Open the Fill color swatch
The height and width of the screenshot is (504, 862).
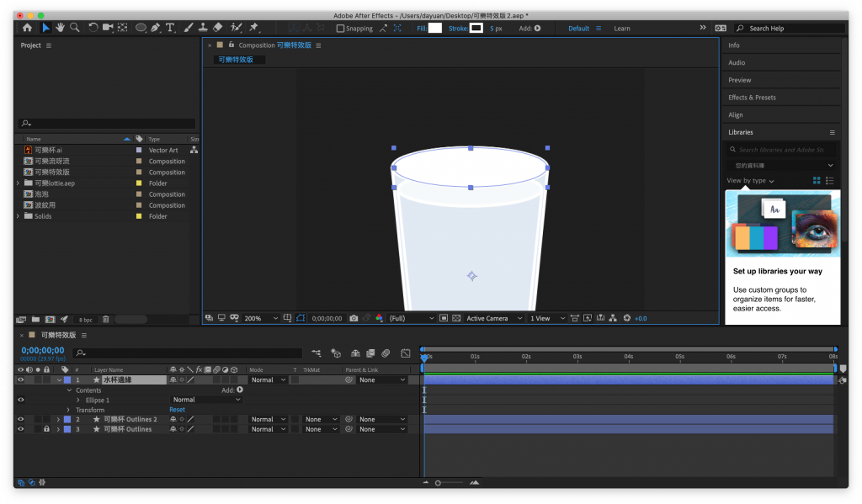(434, 29)
